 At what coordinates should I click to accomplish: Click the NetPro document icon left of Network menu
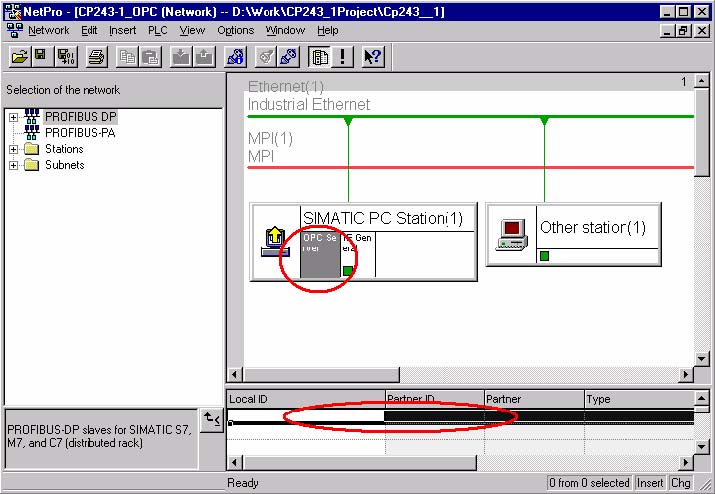pos(15,30)
